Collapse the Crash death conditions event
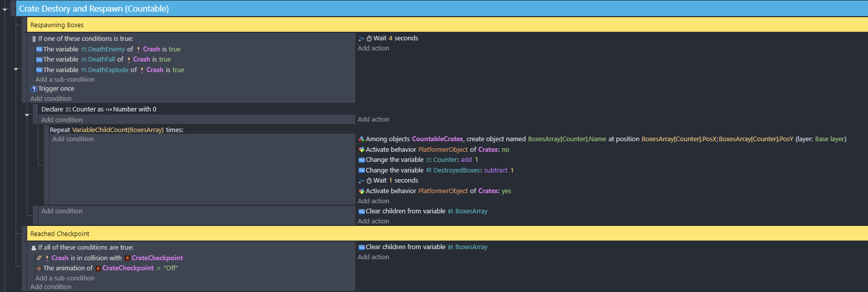The height and width of the screenshot is (292, 868). [16, 69]
